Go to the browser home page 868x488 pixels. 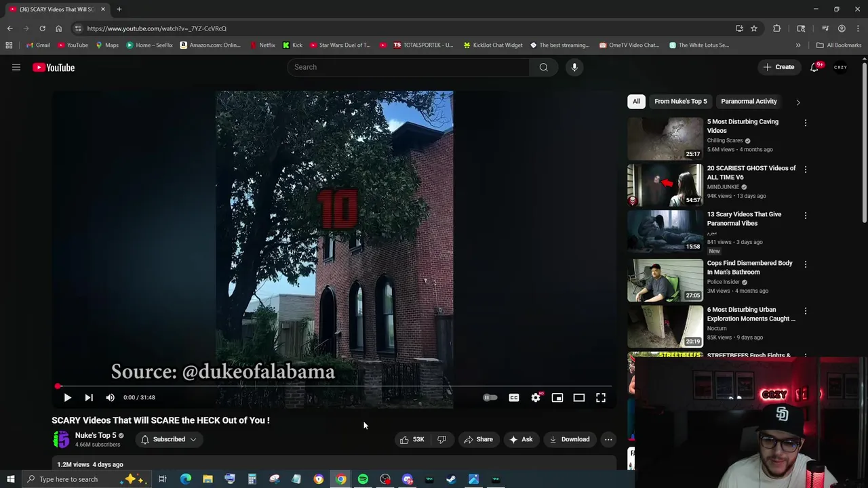58,28
